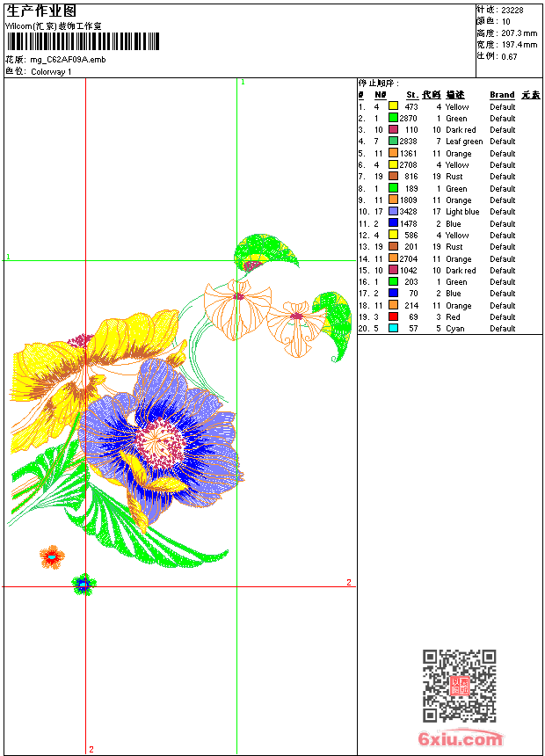Select the small blue and green flower

coord(84,585)
